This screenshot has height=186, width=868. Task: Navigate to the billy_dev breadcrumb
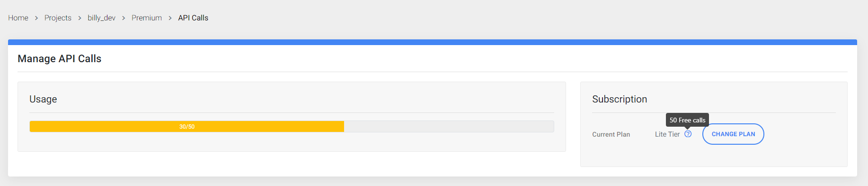click(101, 18)
